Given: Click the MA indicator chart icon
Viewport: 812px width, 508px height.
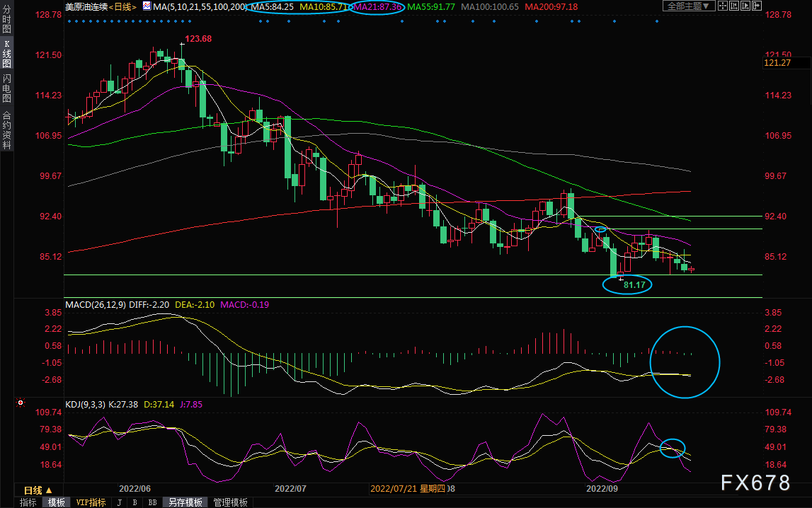Looking at the screenshot, I should pyautogui.click(x=147, y=6).
